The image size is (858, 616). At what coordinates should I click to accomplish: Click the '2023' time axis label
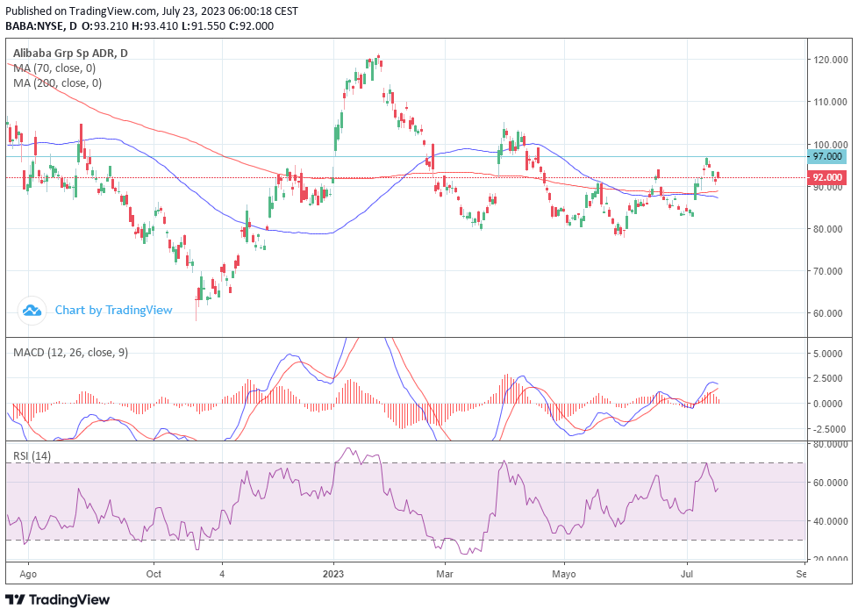333,574
